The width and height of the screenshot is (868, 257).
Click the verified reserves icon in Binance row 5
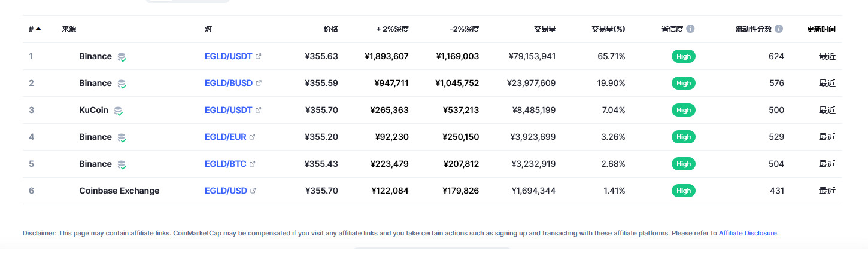122,164
